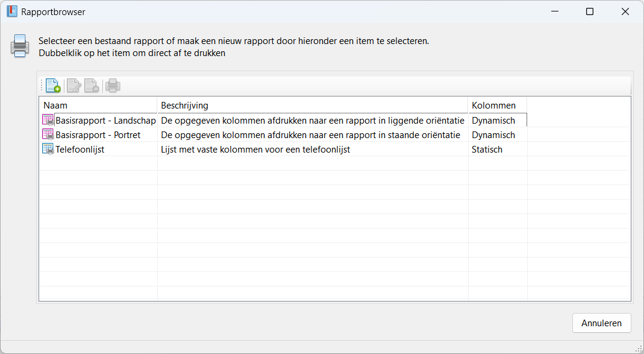
Task: Click the edit report pencil icon
Action: [73, 86]
